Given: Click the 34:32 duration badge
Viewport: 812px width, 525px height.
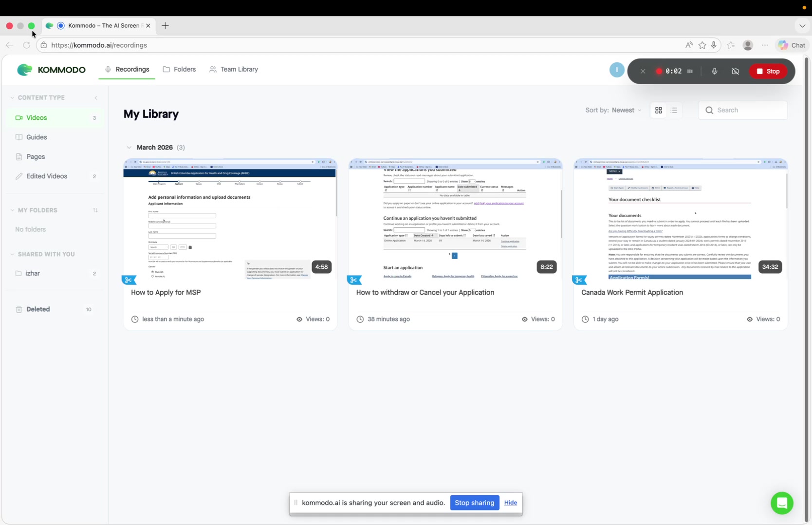Looking at the screenshot, I should click(x=770, y=267).
